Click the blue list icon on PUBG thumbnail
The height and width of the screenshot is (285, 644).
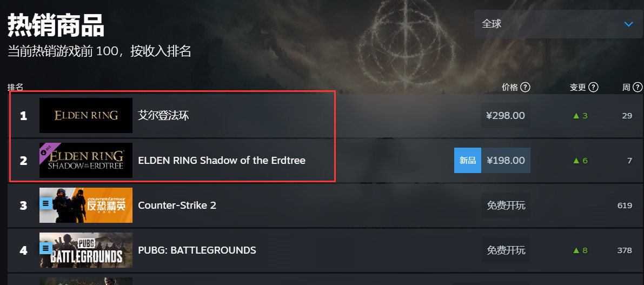pyautogui.click(x=46, y=248)
